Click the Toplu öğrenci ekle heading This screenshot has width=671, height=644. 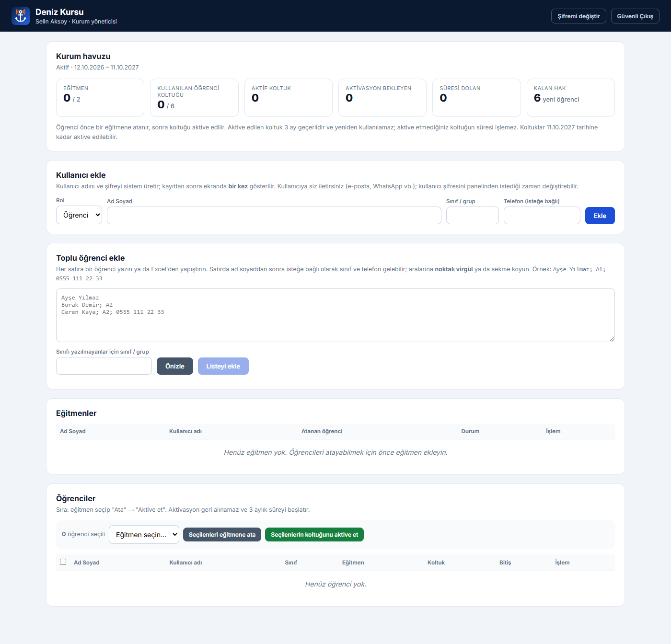[91, 258]
